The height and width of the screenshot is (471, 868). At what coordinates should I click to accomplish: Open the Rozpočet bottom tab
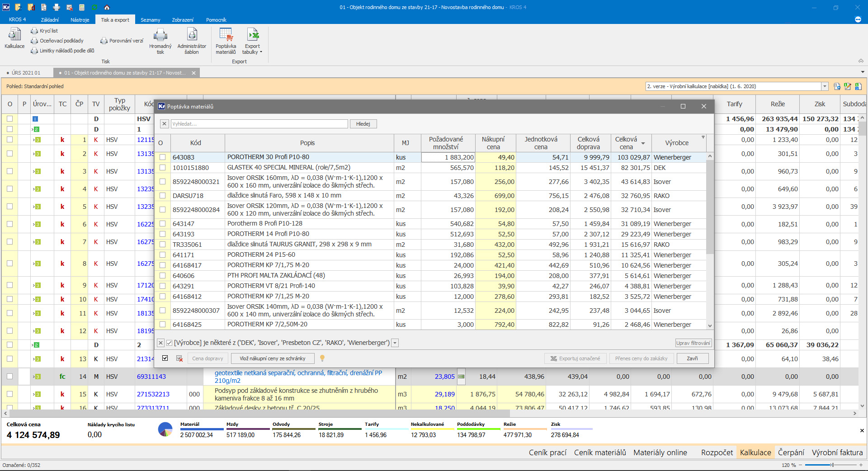(717, 452)
